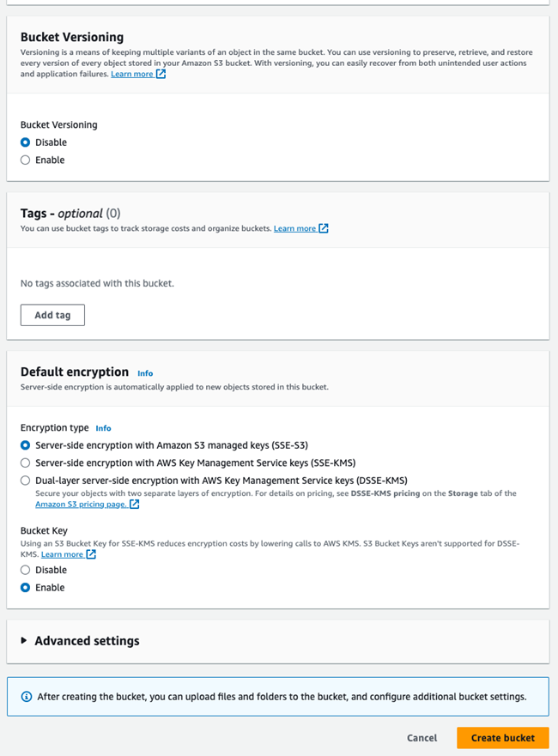Click external link icon beside Tags Learn more

pos(324,228)
